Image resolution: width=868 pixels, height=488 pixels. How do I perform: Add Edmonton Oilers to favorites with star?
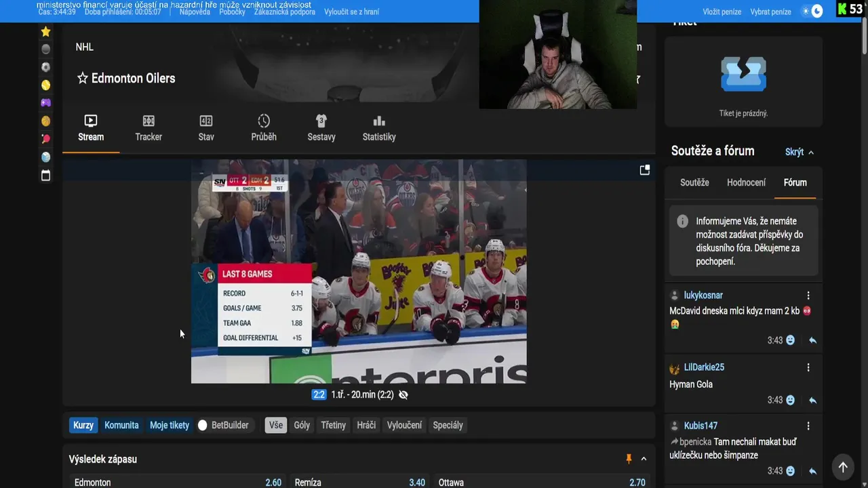(83, 79)
